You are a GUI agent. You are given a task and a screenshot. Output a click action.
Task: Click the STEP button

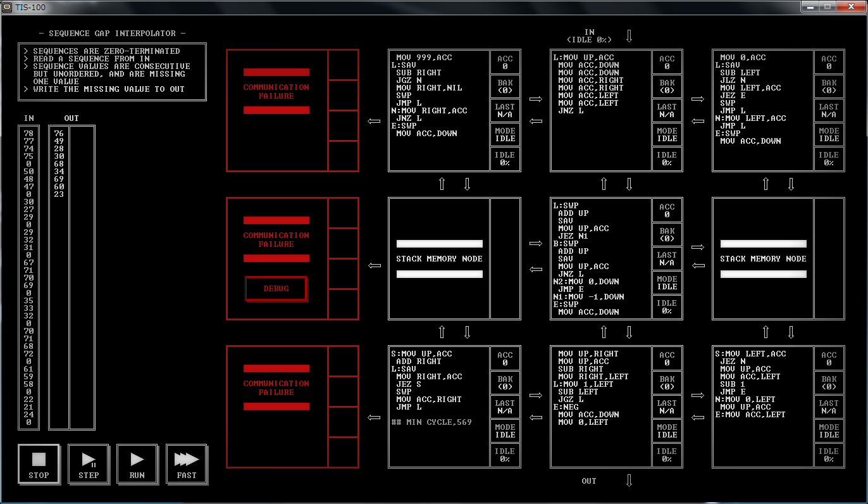tap(89, 464)
